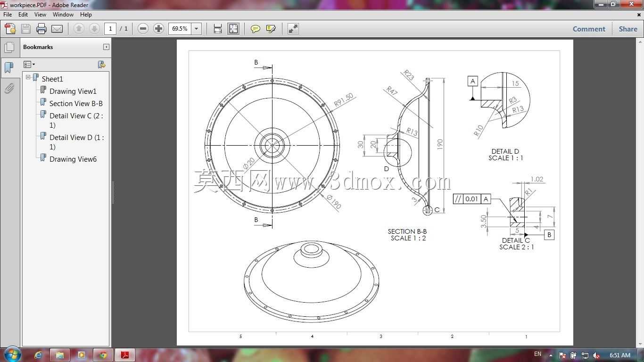Open the File menu
The height and width of the screenshot is (362, 644).
point(8,15)
